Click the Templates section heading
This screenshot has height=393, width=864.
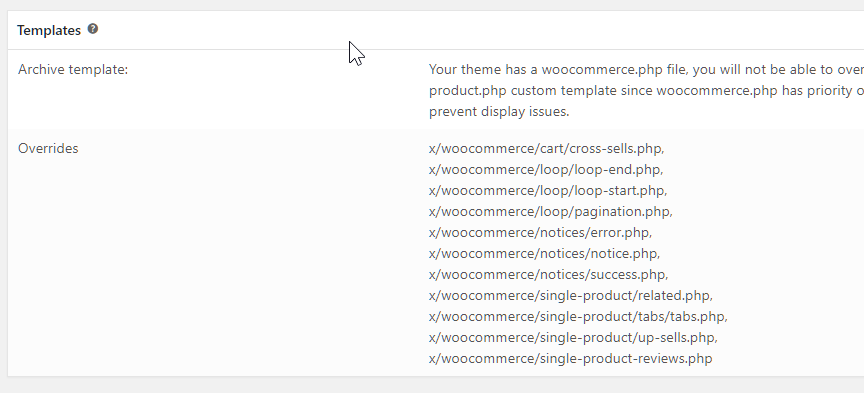(x=49, y=30)
